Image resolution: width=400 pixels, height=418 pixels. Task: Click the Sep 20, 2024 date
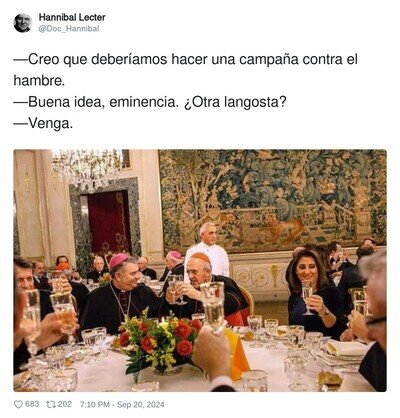coord(141,405)
